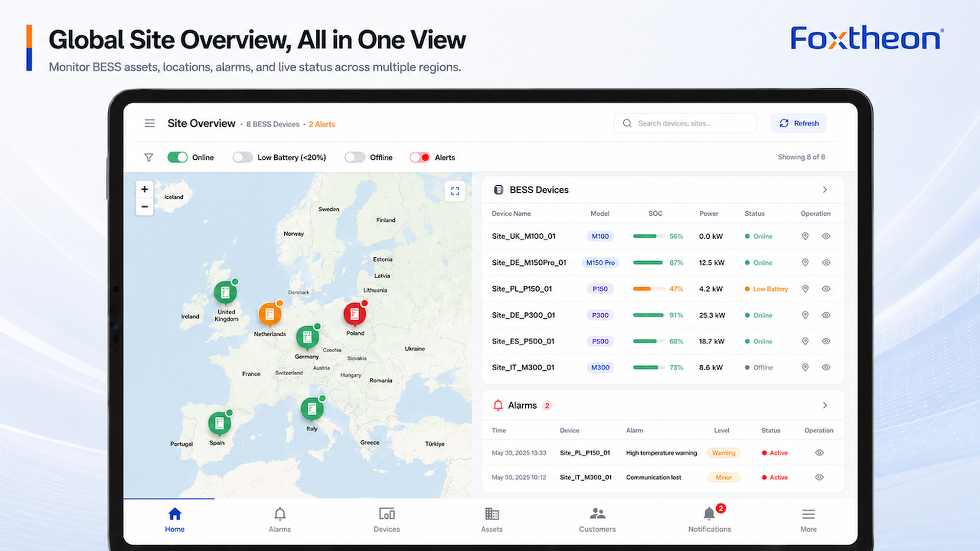
Task: Click the Refresh button
Action: point(799,123)
